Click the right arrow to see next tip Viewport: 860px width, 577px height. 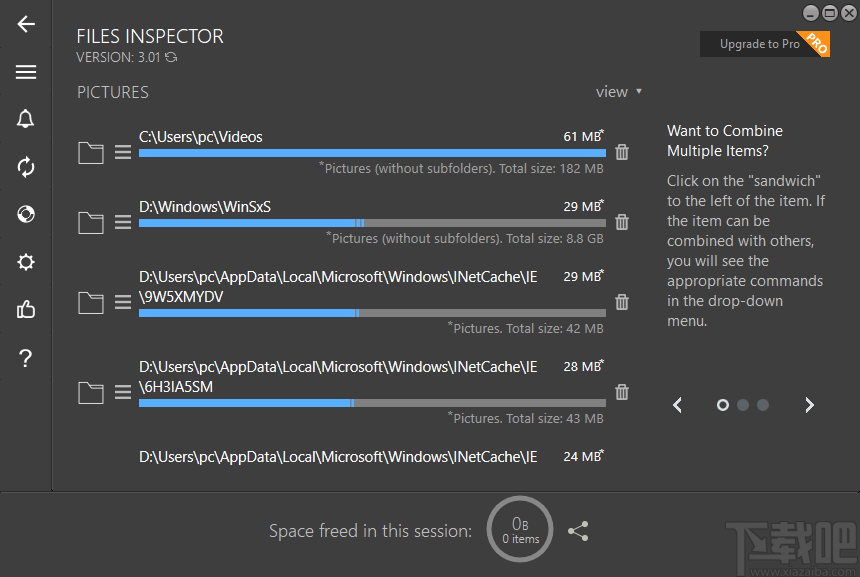809,405
